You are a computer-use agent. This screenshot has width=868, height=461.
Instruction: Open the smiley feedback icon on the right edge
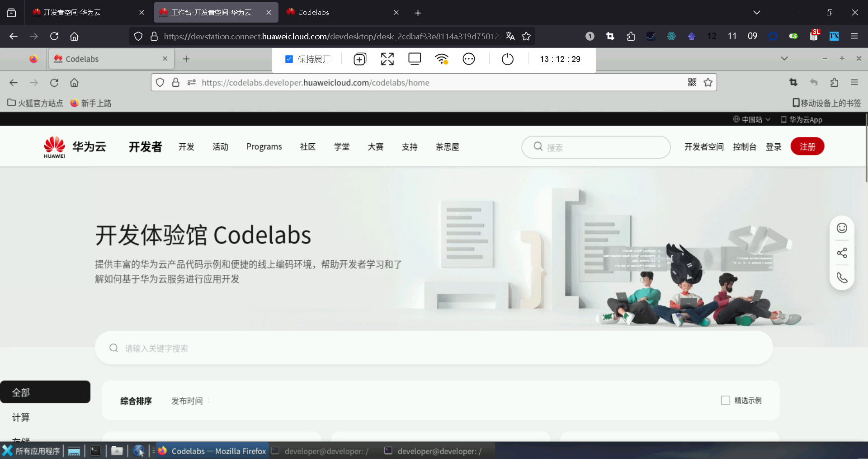[842, 228]
